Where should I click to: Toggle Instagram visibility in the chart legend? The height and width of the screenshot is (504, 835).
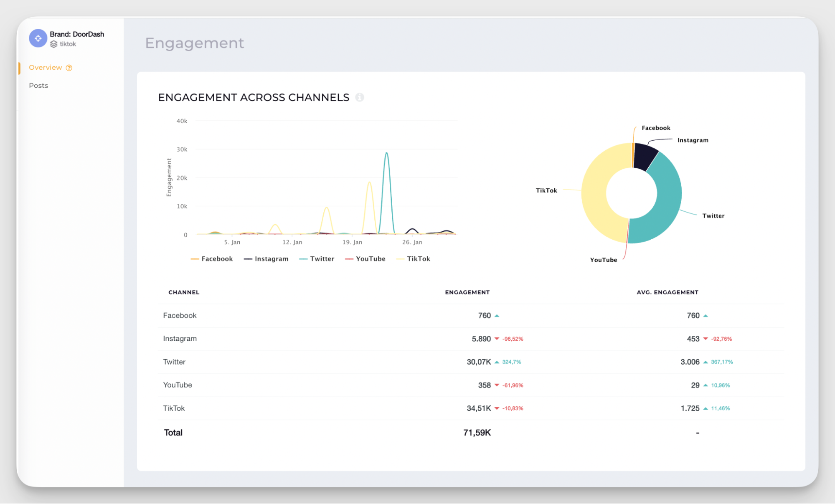point(271,258)
